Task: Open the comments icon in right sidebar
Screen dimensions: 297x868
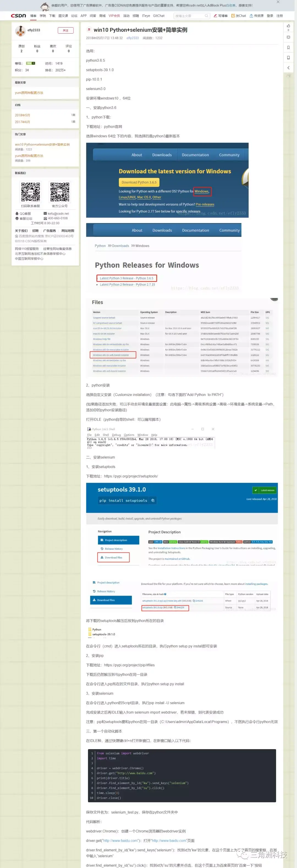Action: pyautogui.click(x=288, y=37)
